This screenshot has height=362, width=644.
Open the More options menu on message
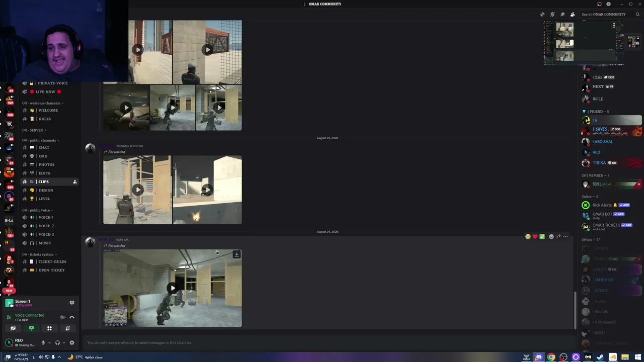pyautogui.click(x=566, y=236)
